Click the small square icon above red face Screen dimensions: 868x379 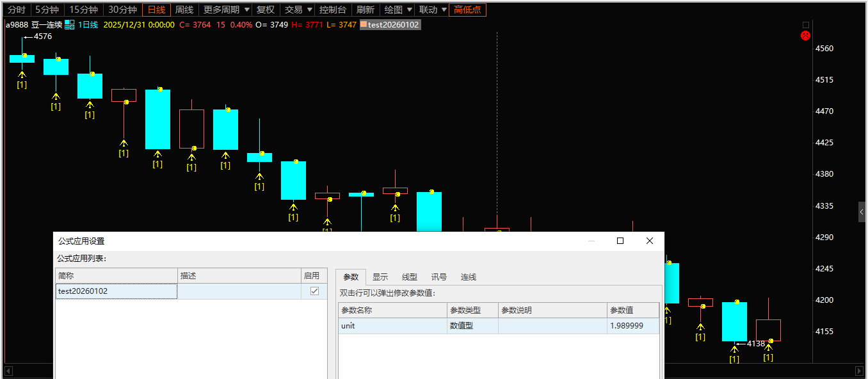coord(806,25)
